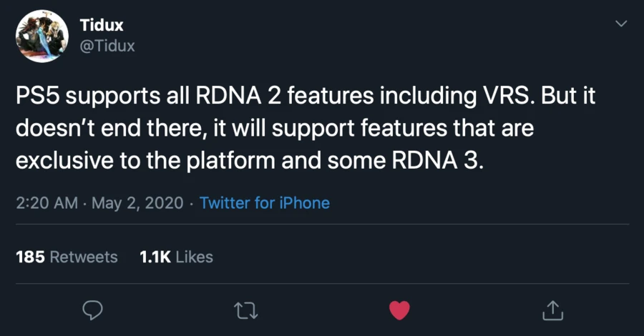Unlike the tweet with the red heart
The height and width of the screenshot is (336, 644).
399,310
